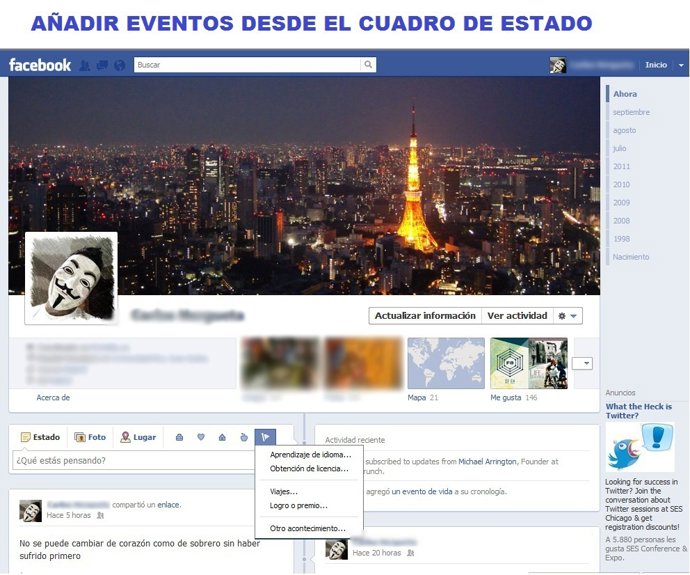Image resolution: width=690 pixels, height=575 pixels.
Task: Open Michael Arrington link
Action: (x=487, y=461)
